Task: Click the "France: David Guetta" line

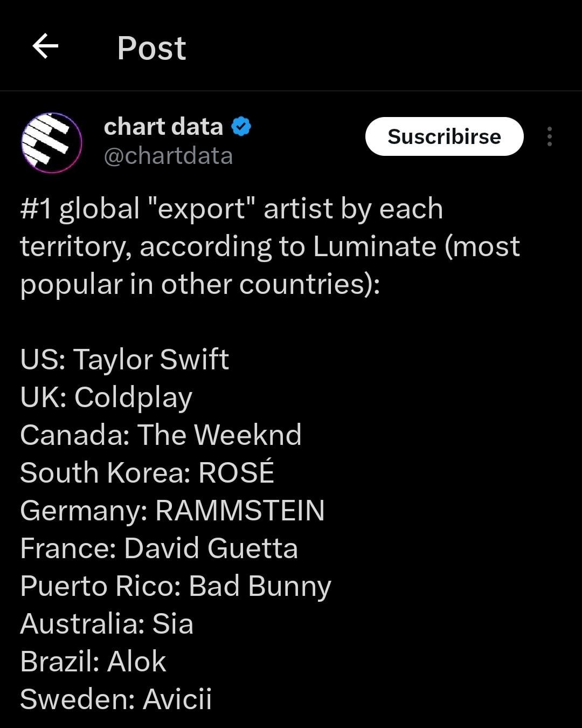Action: [x=159, y=547]
